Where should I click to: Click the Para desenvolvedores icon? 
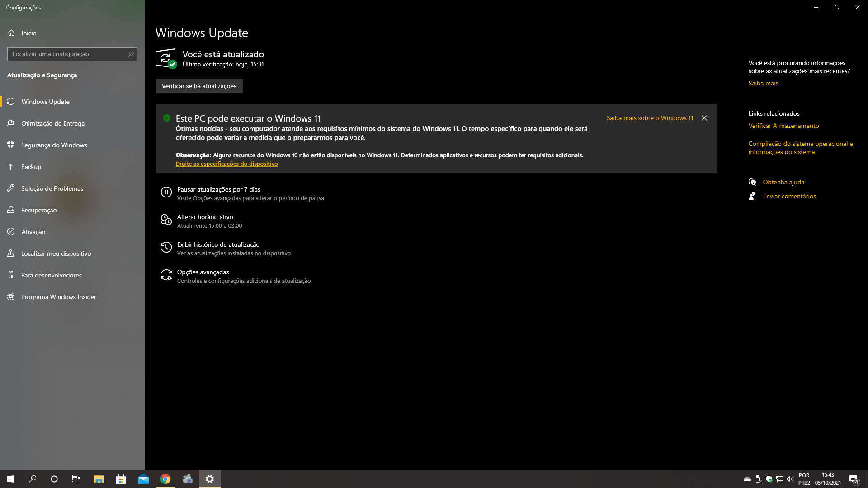click(11, 275)
